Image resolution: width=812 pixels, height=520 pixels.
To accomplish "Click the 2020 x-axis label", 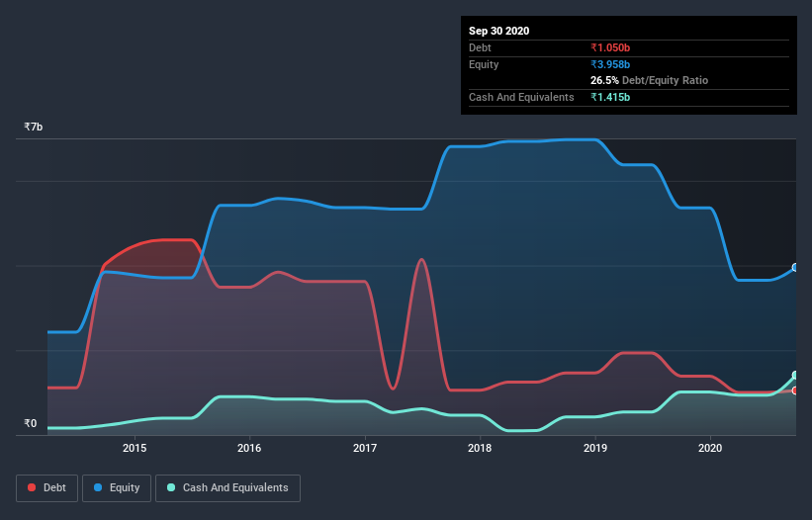I will click(x=710, y=448).
